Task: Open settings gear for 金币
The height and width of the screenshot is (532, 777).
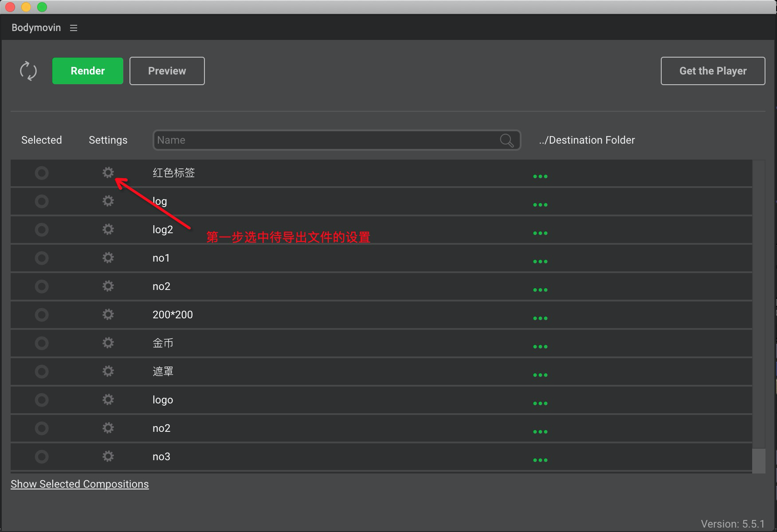Action: [108, 343]
